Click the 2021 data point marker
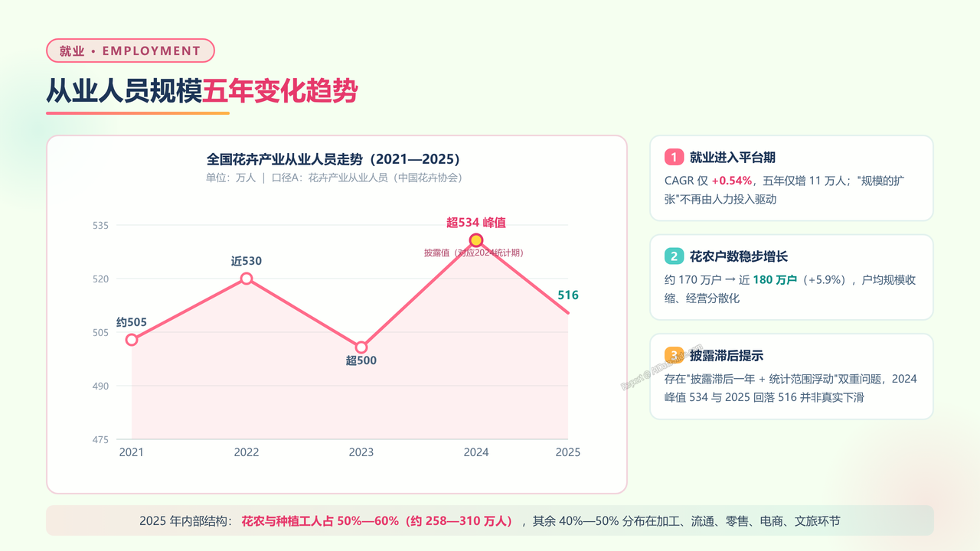The image size is (980, 551). [x=132, y=340]
